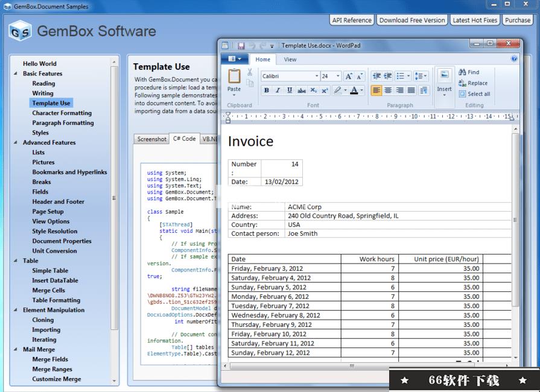Viewport: 540px width, 392px height.
Task: Toggle Italic formatting in WordPad
Action: [x=278, y=90]
